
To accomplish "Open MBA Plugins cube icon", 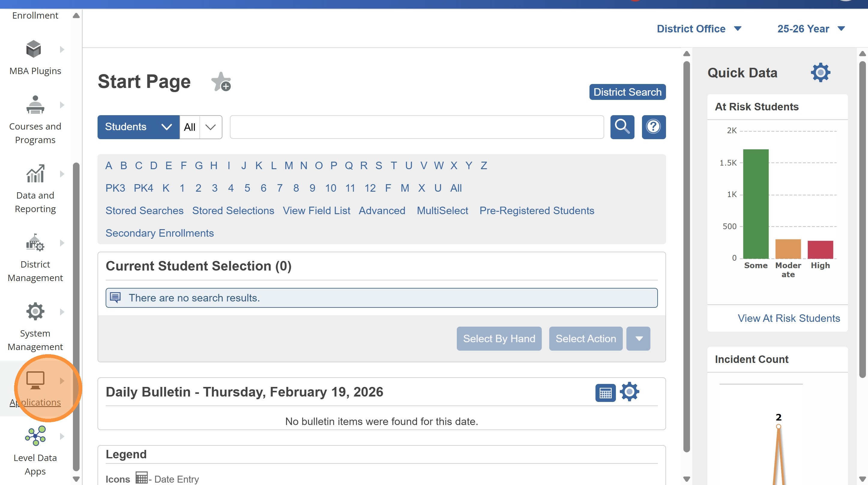I will 34,49.
